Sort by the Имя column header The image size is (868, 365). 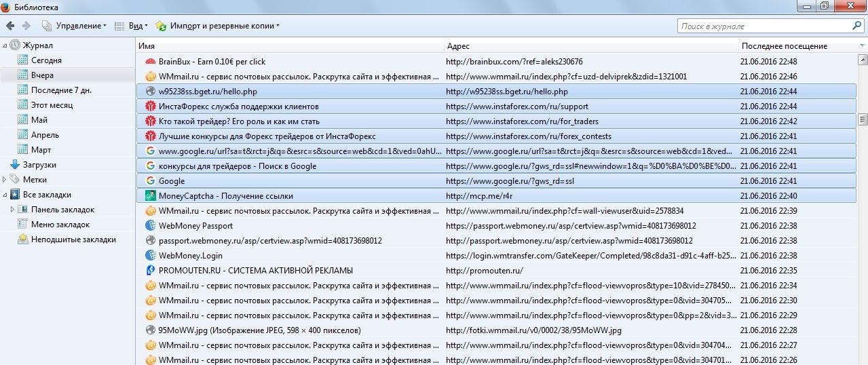[x=290, y=46]
